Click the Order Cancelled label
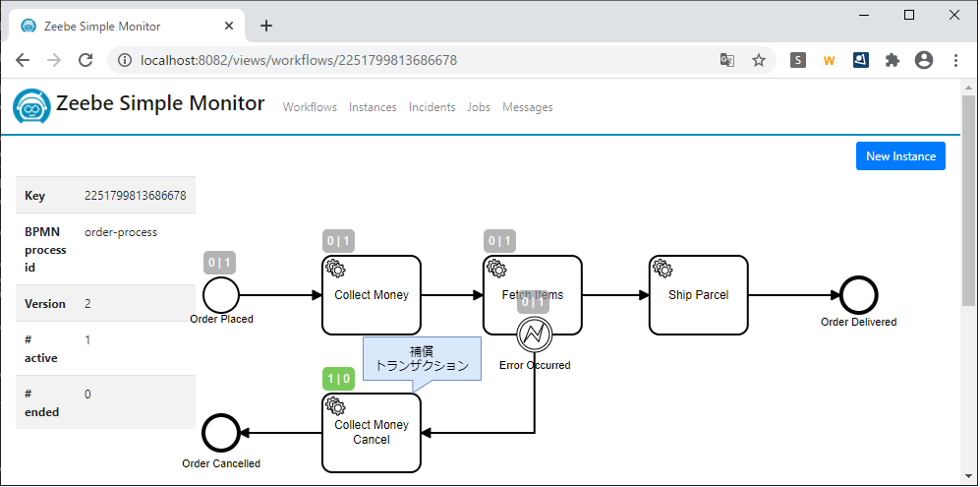 pos(221,463)
